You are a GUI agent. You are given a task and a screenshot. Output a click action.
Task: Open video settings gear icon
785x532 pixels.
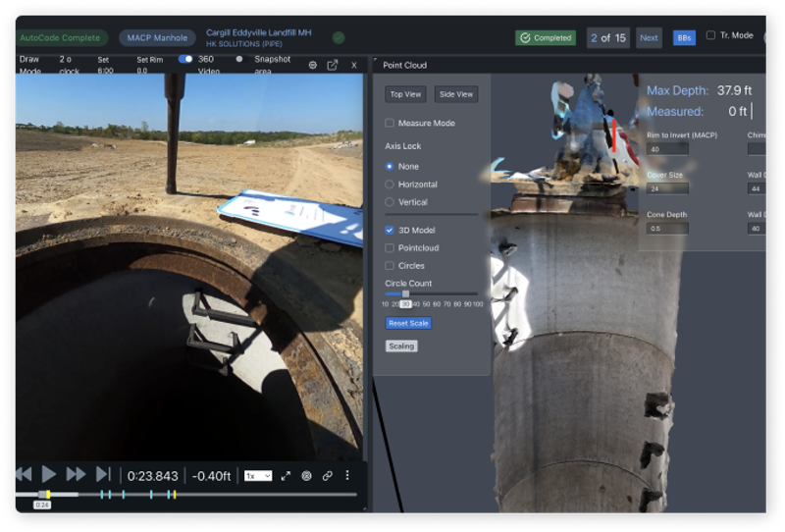312,65
